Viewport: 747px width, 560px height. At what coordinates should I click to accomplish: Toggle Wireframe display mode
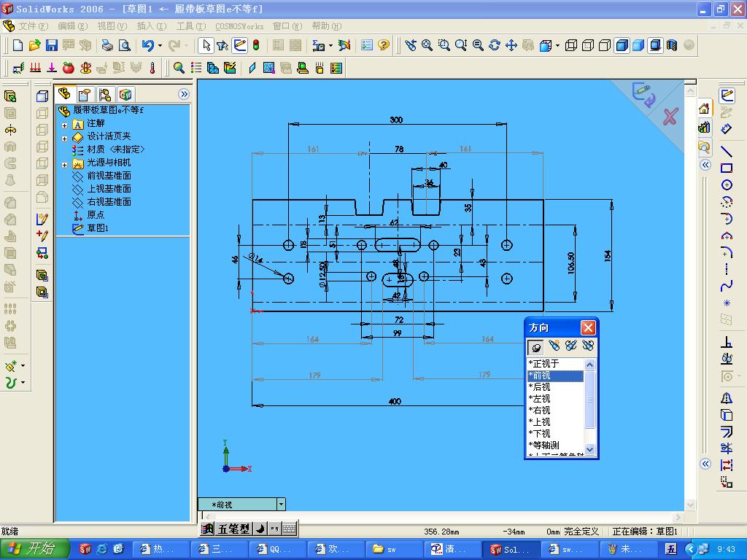point(570,45)
